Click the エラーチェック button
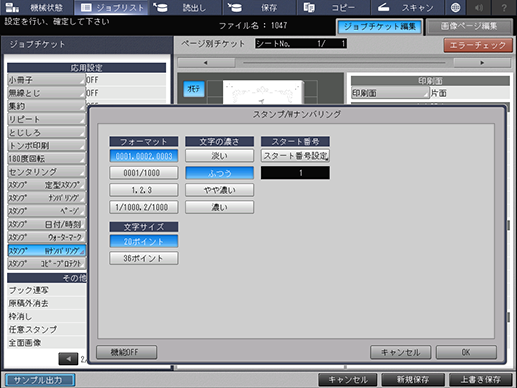This screenshot has height=388, width=517. point(478,45)
